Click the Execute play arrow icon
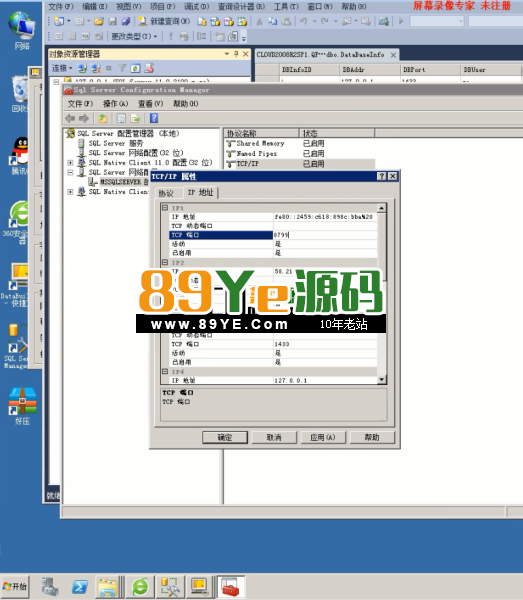Viewport: 523px width, 600px height. point(401,21)
